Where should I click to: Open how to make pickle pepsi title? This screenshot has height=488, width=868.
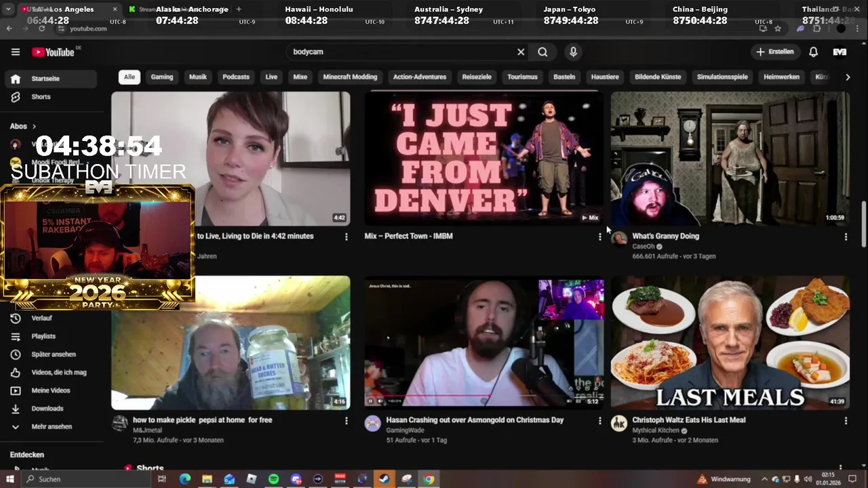click(203, 420)
